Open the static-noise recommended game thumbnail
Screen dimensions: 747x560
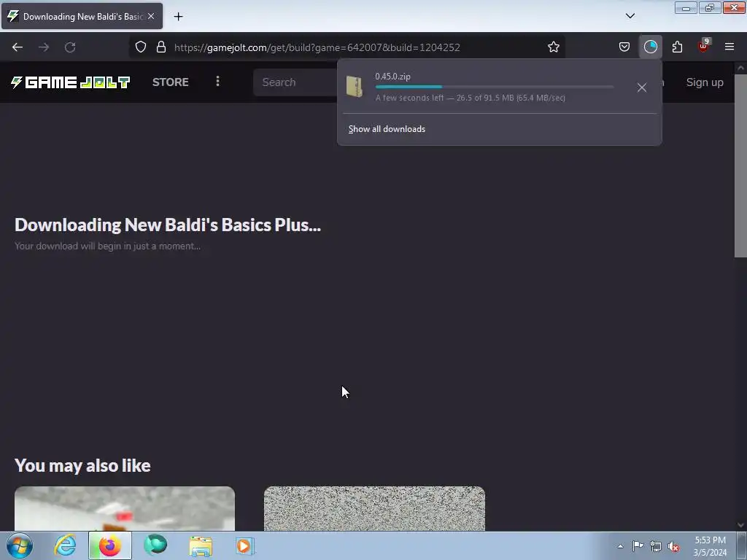pos(374,508)
